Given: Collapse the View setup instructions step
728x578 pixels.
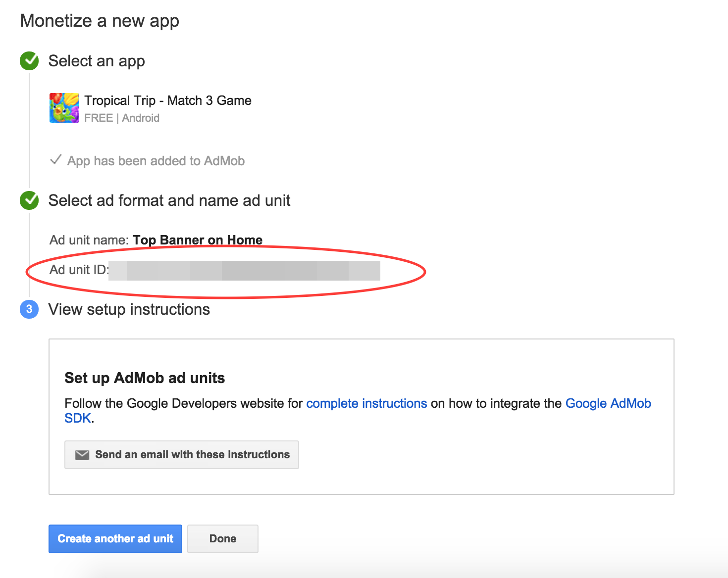Looking at the screenshot, I should (x=129, y=309).
